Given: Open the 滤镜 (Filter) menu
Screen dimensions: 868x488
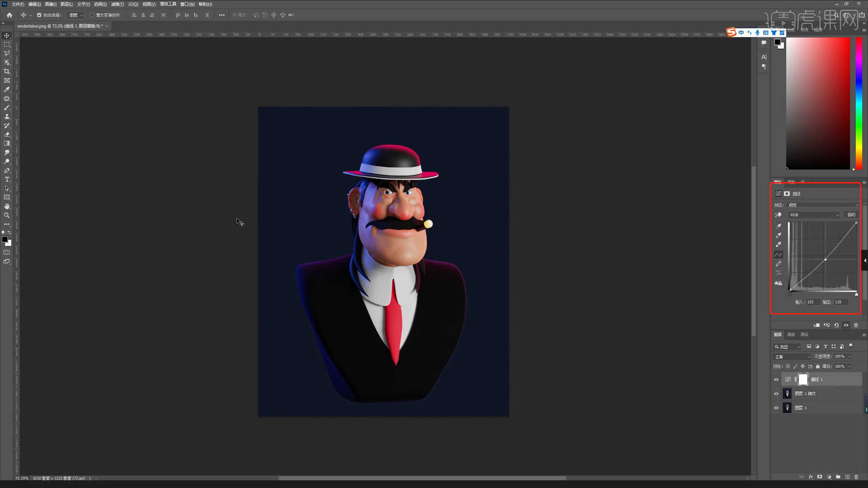Looking at the screenshot, I should 117,4.
